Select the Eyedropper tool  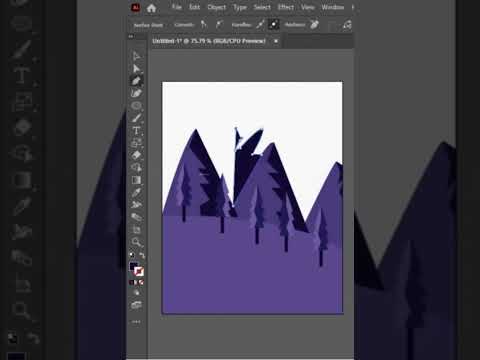(136, 192)
